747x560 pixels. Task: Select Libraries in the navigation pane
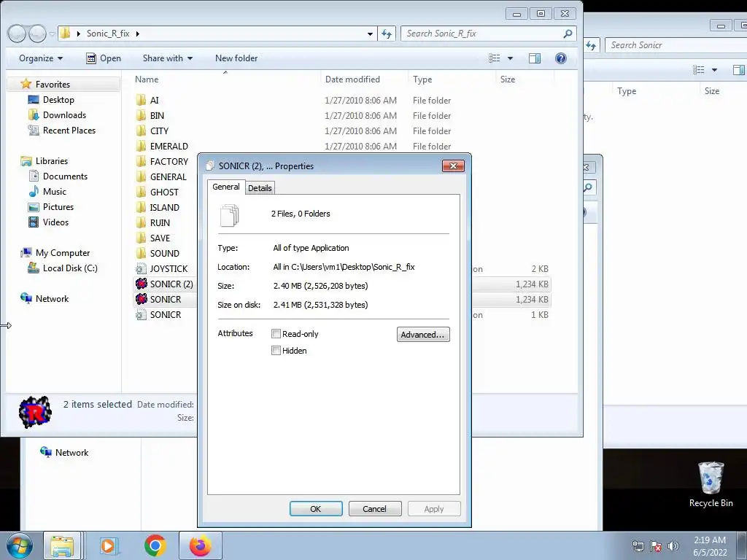click(x=52, y=161)
